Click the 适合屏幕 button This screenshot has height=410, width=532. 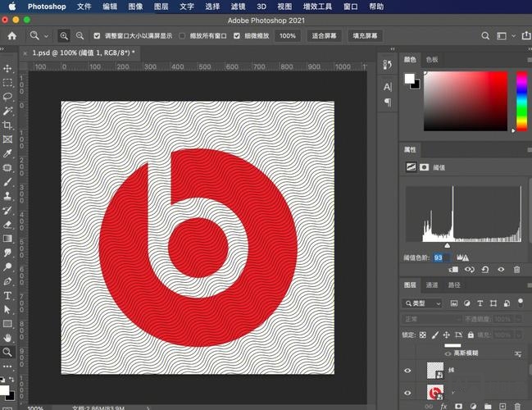coord(324,36)
